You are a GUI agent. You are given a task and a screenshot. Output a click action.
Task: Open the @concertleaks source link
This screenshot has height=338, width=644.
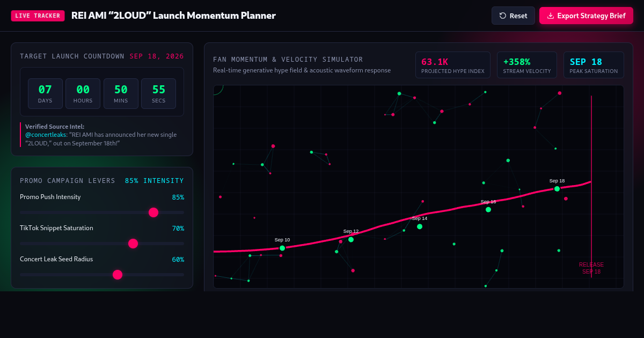pos(46,135)
